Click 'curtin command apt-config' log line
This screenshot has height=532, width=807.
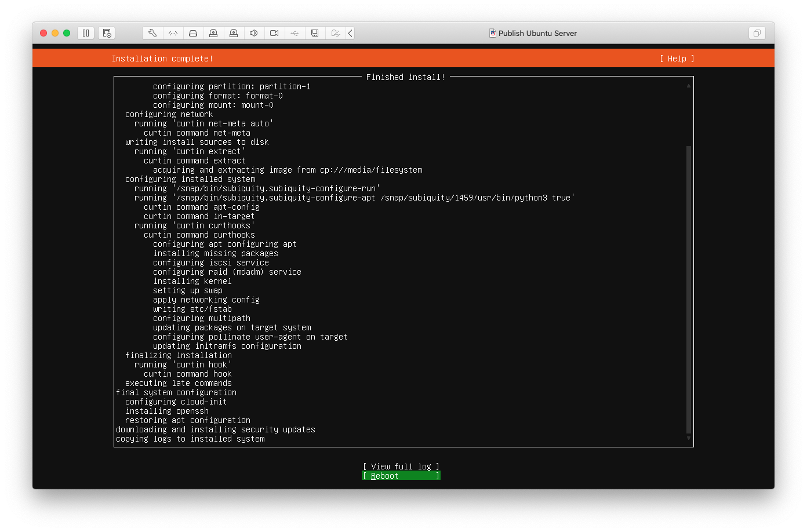pos(202,207)
